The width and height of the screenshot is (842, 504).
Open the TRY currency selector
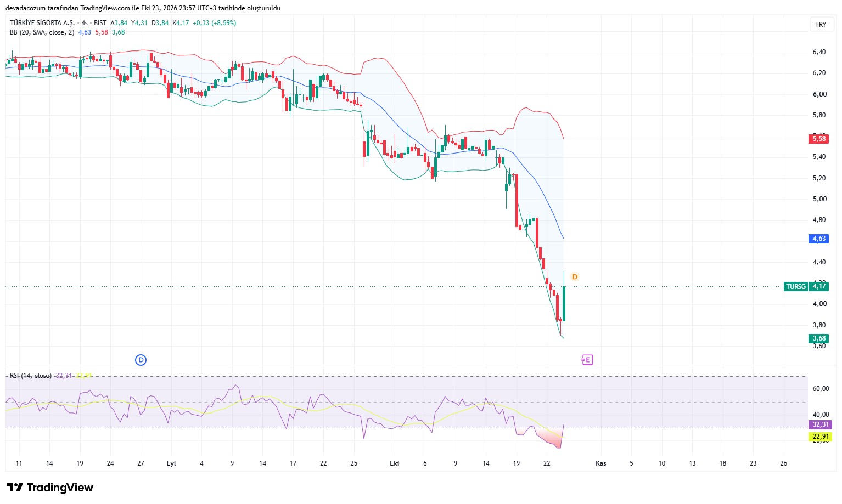[x=821, y=25]
